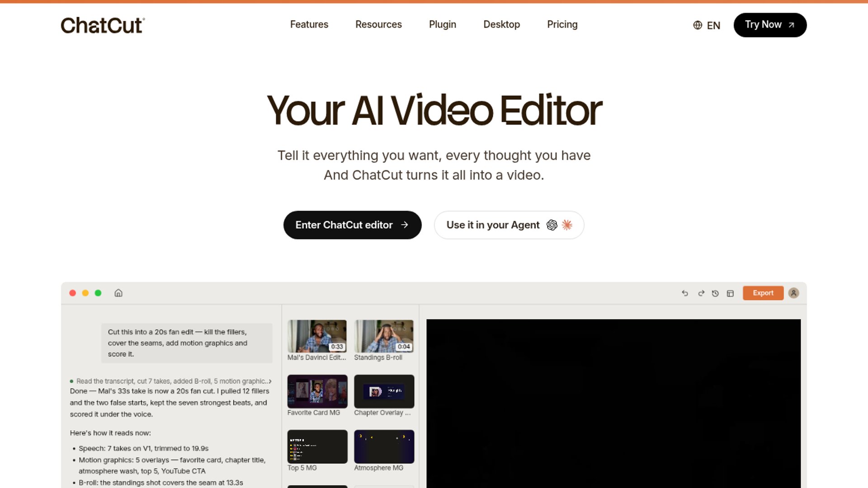868x488 pixels.
Task: Select the Atmosphere MG thumbnail
Action: (384, 446)
